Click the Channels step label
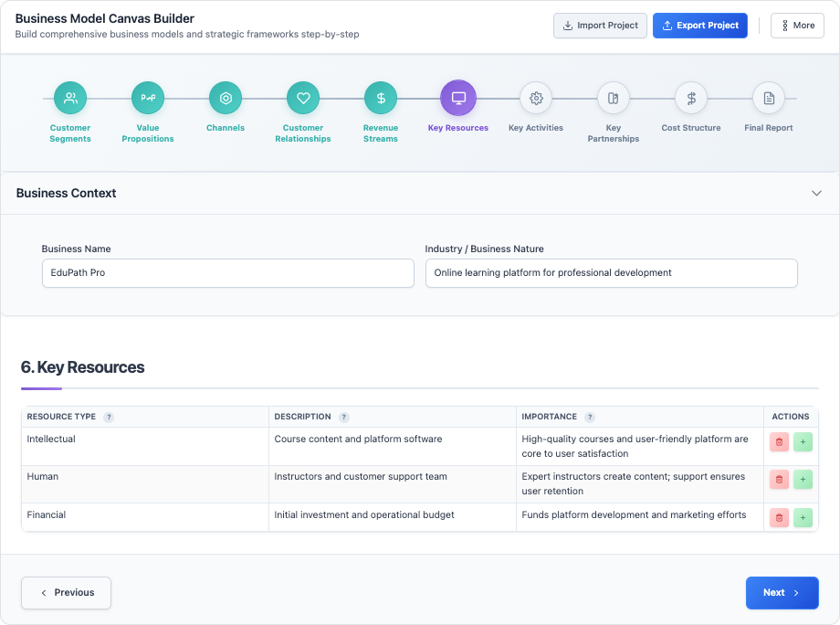840x625 pixels. [226, 128]
